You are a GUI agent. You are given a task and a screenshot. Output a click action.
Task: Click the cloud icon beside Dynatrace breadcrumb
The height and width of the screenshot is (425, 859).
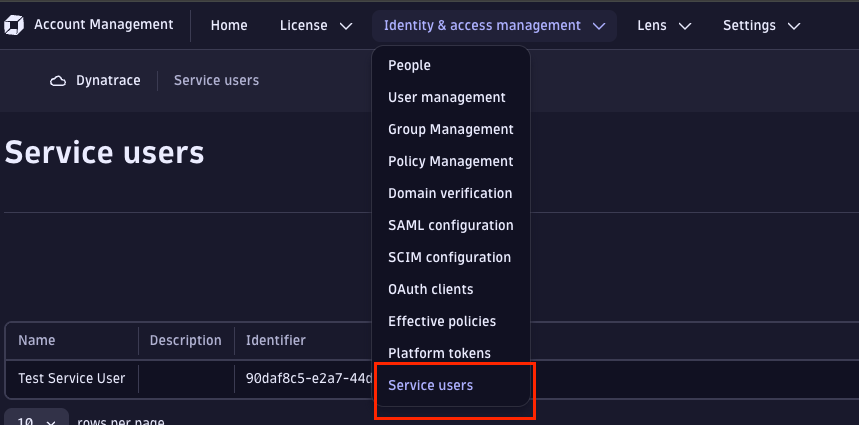coord(58,80)
